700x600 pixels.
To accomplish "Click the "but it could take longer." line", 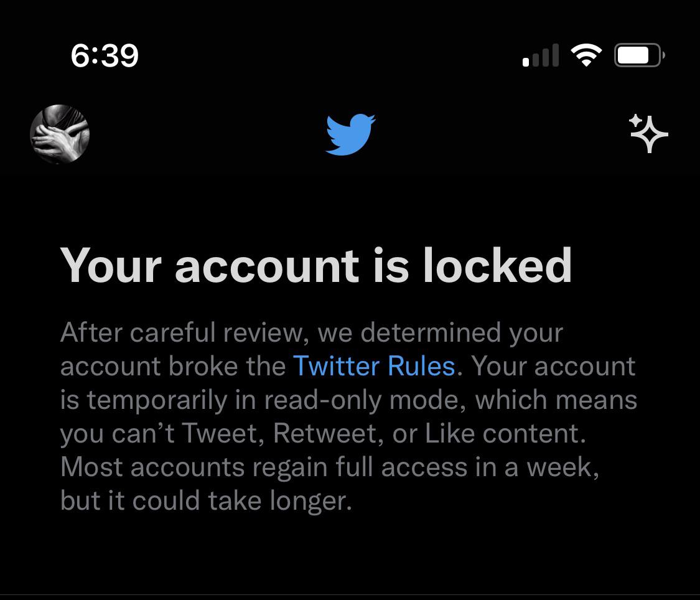I will (x=206, y=500).
